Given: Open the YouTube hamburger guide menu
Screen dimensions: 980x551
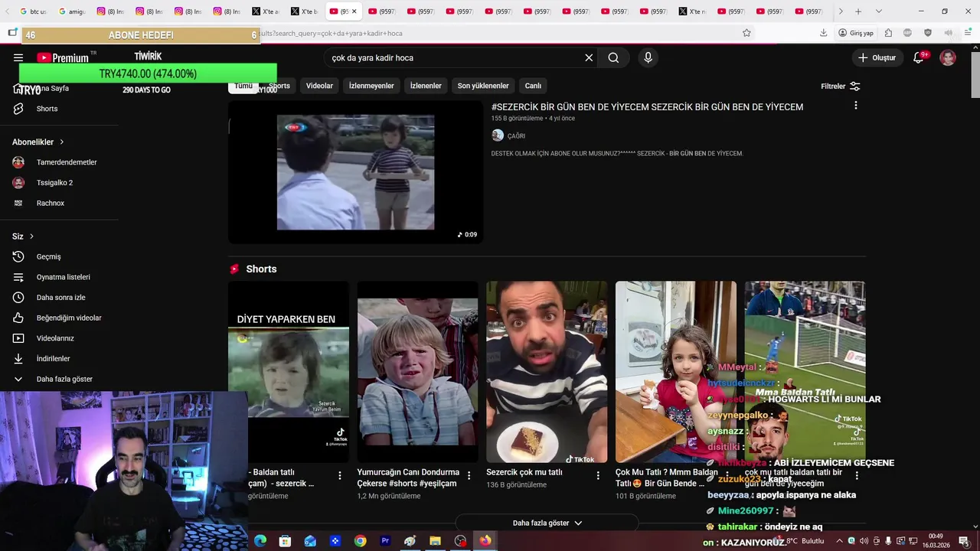Looking at the screenshot, I should click(x=18, y=57).
